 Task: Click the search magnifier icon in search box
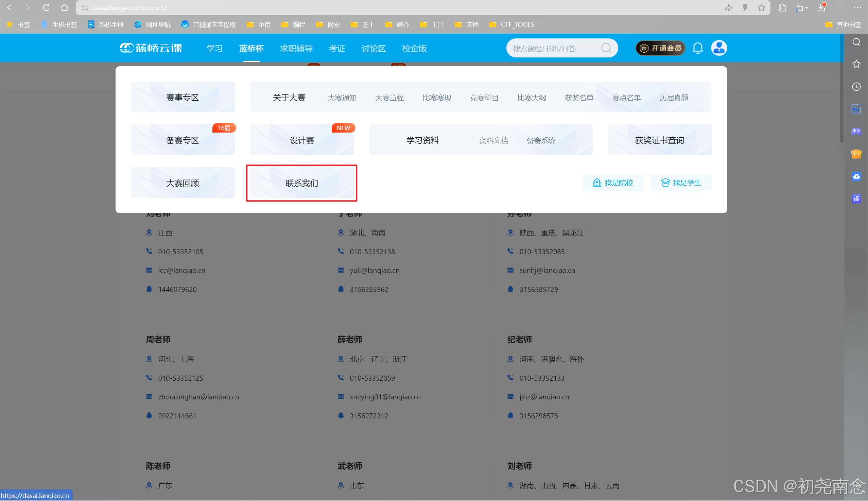coord(606,48)
